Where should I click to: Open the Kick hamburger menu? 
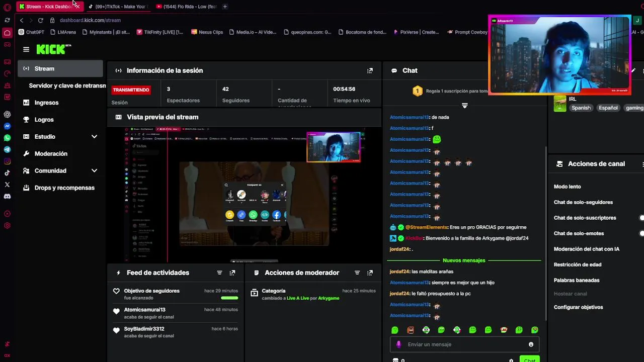coord(26,49)
